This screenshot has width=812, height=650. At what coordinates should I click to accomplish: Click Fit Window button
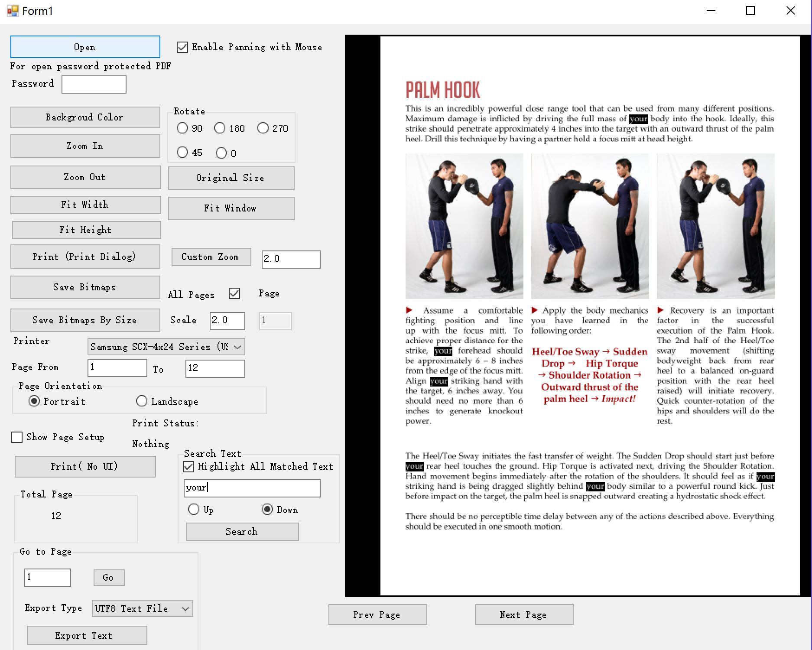pos(231,208)
